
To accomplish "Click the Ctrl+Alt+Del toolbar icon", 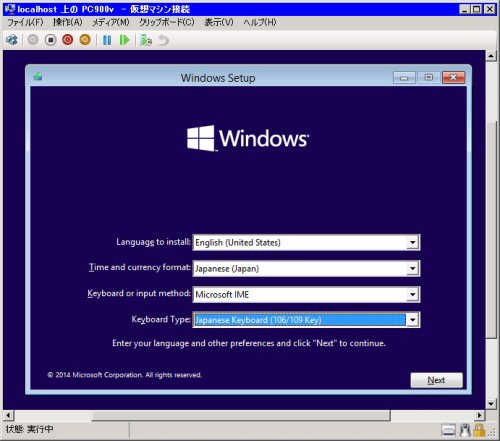I will (12, 40).
